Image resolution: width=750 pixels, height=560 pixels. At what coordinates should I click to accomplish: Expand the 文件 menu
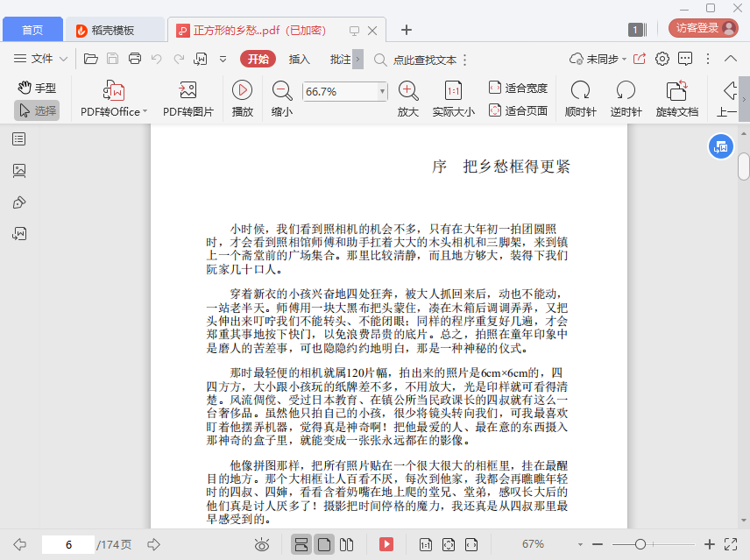click(x=40, y=59)
